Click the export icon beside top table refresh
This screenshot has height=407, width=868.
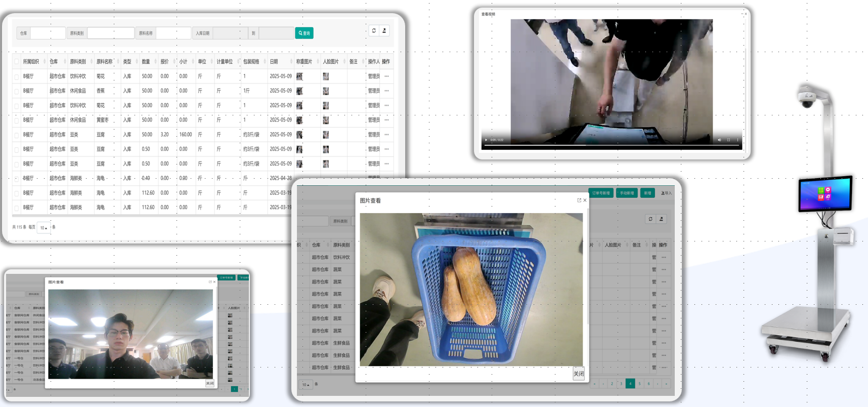384,31
